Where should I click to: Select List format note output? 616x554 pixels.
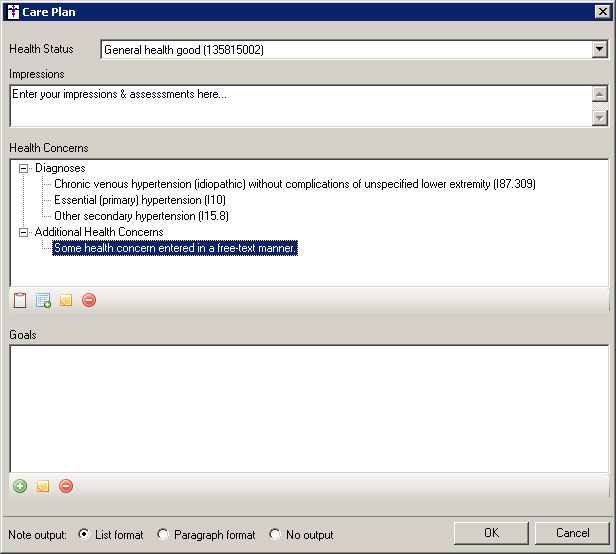[x=84, y=535]
